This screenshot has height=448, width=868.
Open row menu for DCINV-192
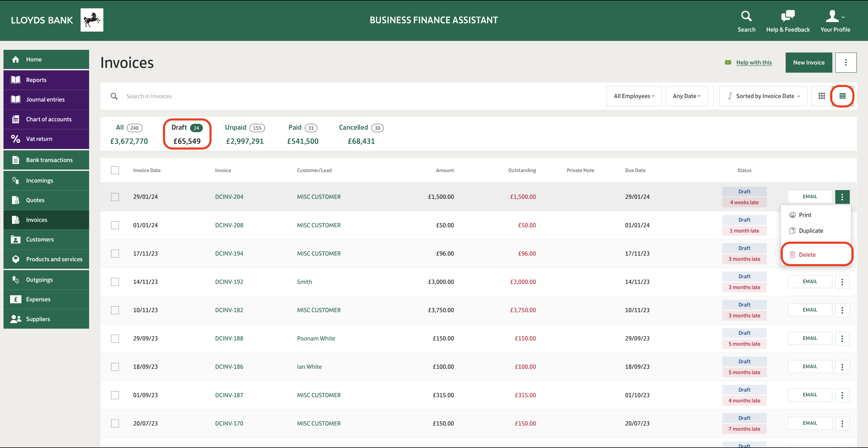click(x=842, y=282)
